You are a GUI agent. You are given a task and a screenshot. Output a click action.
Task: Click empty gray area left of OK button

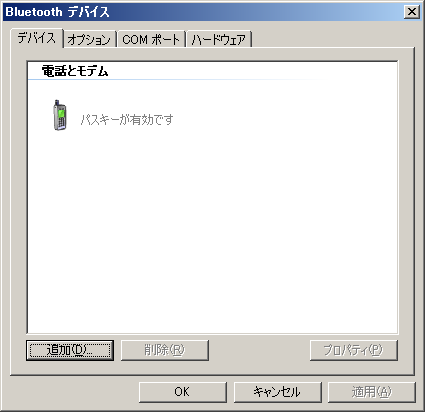tap(73, 392)
